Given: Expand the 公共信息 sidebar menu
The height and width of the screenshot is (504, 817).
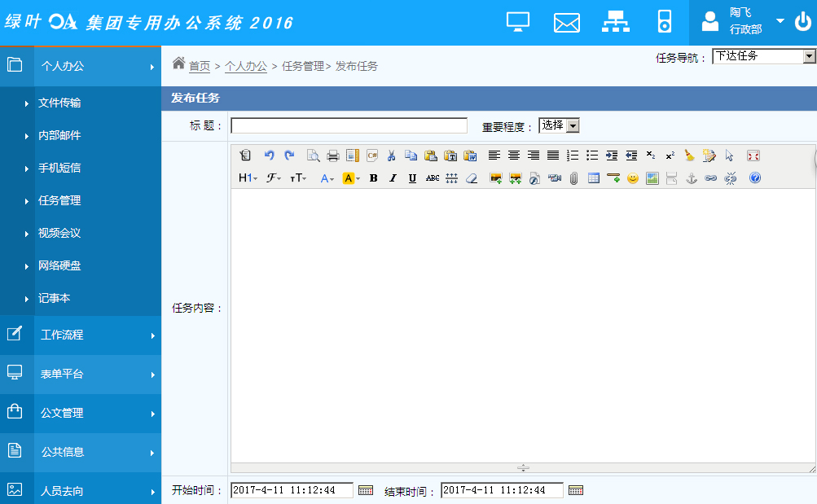Looking at the screenshot, I should [81, 453].
